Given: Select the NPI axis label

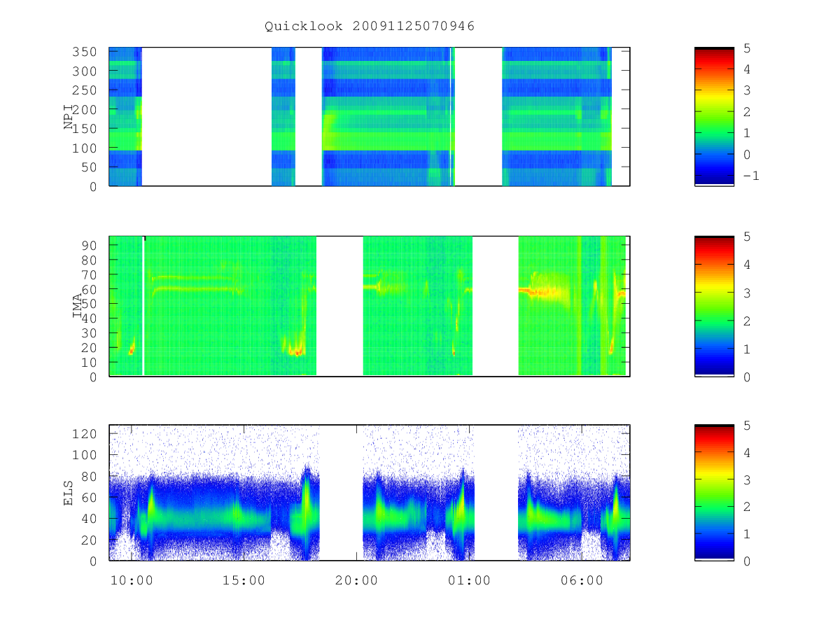Looking at the screenshot, I should point(69,117).
